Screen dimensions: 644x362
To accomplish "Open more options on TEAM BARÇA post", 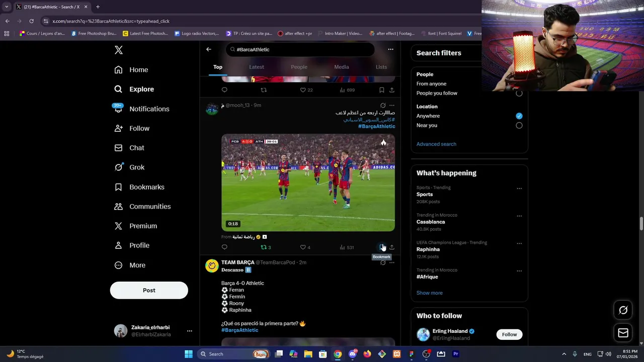I will click(392, 262).
